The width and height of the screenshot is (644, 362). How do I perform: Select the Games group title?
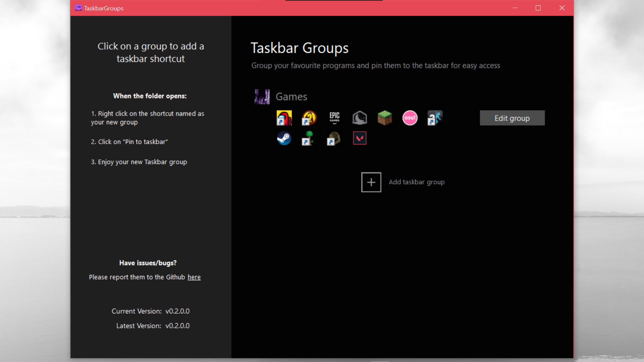291,97
